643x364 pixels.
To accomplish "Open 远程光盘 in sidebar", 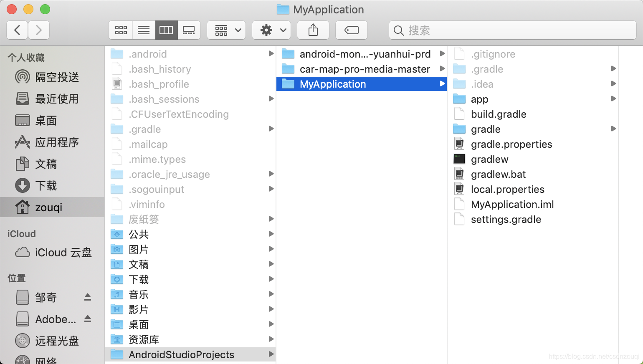I will point(52,341).
